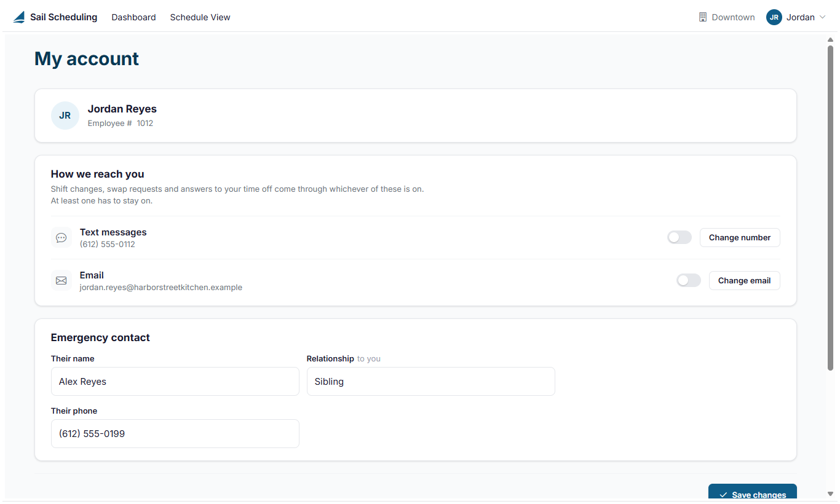
Task: Click the scrollbar up arrow
Action: coord(830,40)
